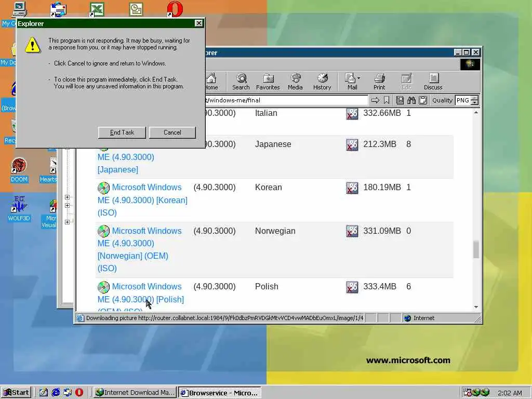
Task: Expand the second tree node in background window
Action: coord(67,205)
